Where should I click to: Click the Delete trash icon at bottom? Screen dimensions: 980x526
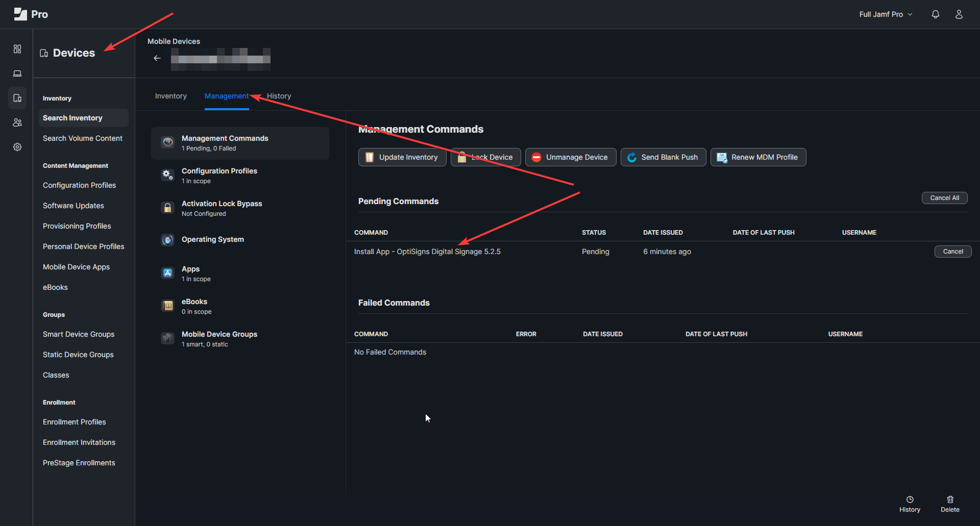pyautogui.click(x=950, y=499)
